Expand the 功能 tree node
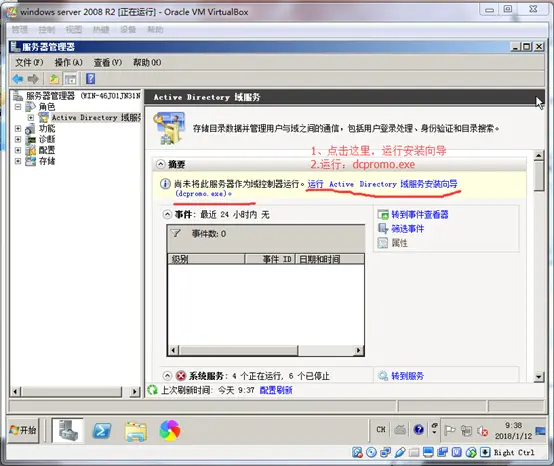 click(x=18, y=129)
